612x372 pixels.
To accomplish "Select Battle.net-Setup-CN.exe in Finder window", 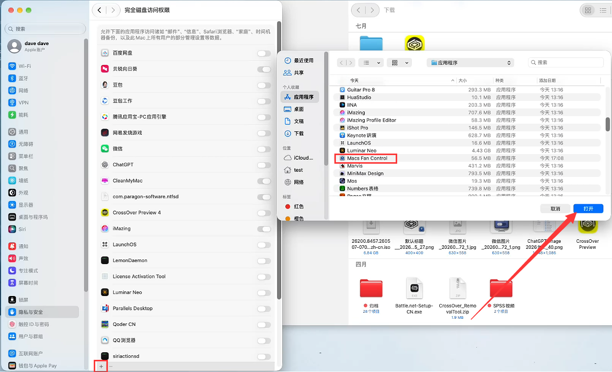I will pyautogui.click(x=414, y=296).
